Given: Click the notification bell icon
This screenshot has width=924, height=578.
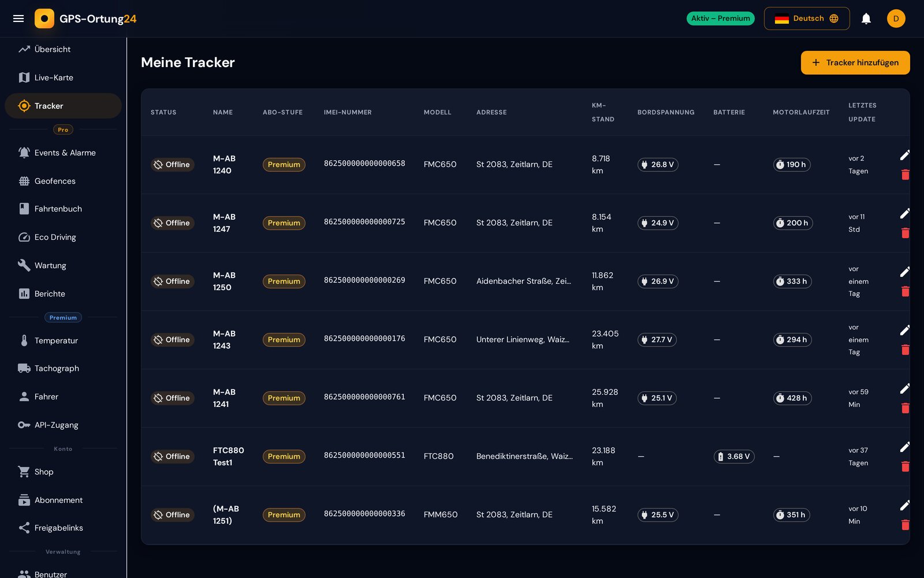Looking at the screenshot, I should tap(866, 18).
